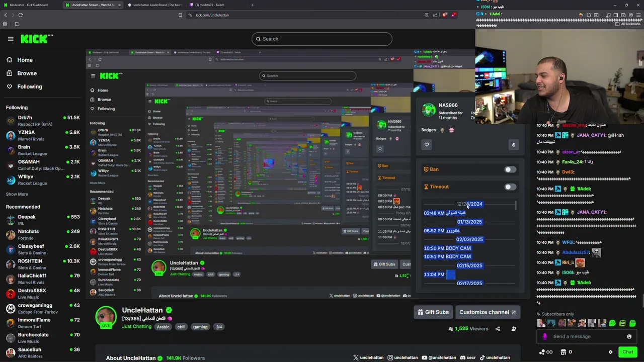Open ImmoralFlame recommended channel

tap(43, 323)
